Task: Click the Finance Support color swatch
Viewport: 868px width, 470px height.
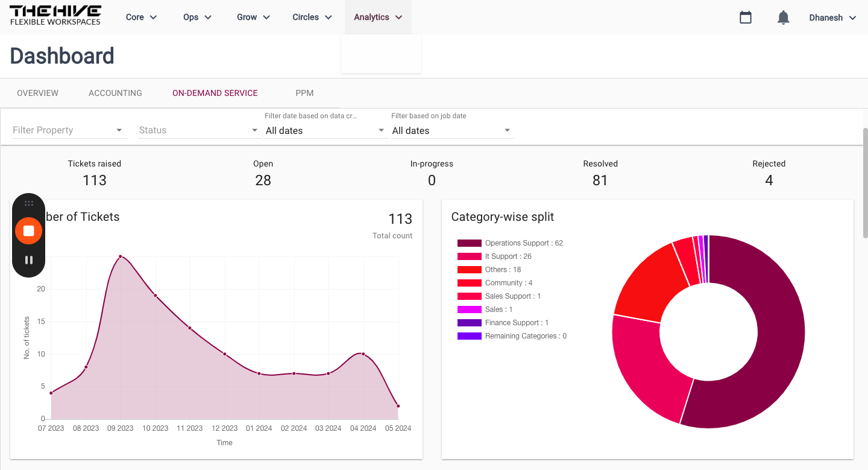Action: (469, 323)
